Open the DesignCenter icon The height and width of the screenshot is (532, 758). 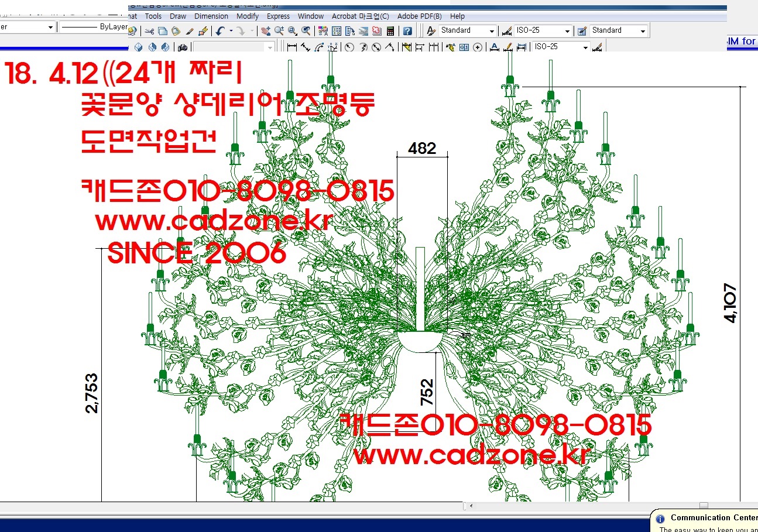pos(337,31)
